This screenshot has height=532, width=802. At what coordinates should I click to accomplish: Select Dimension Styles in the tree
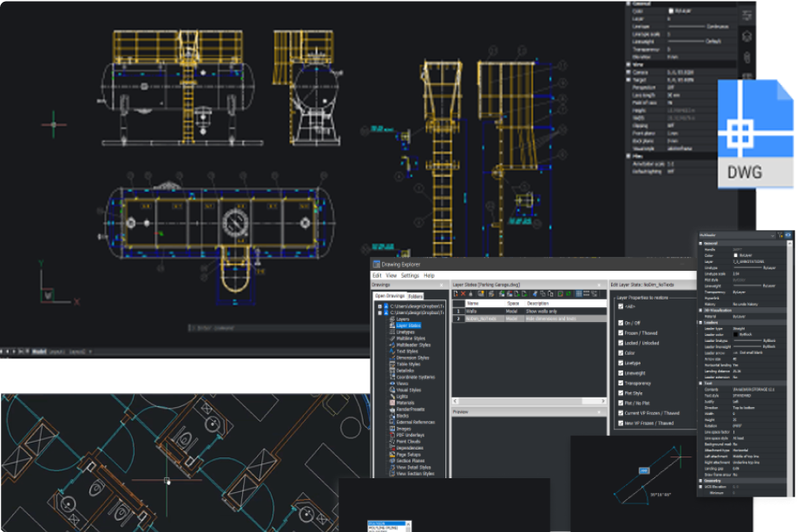pos(413,358)
